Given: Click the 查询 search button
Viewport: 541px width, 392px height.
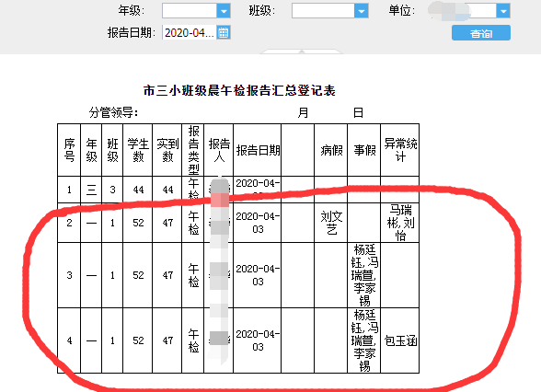Looking at the screenshot, I should tap(481, 33).
